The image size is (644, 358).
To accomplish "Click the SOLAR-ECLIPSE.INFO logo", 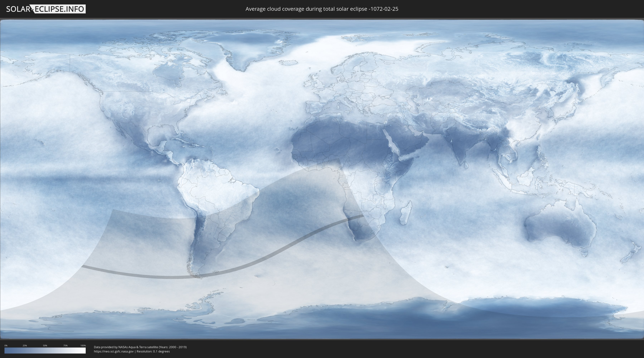I will [x=46, y=9].
